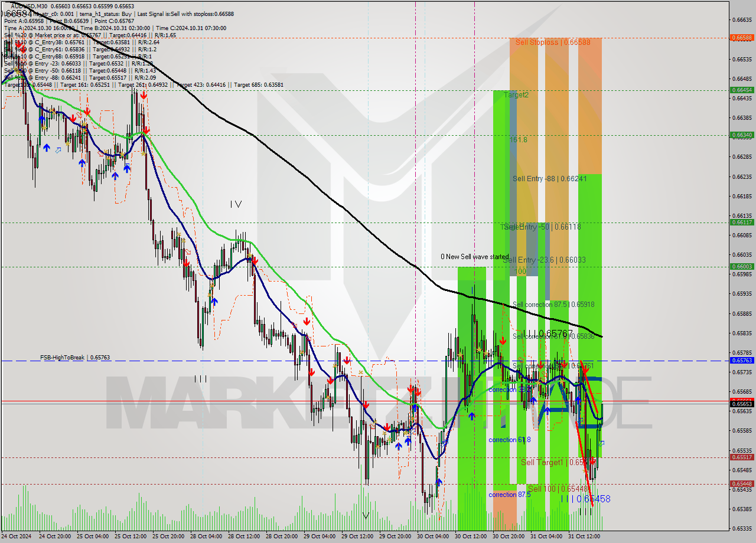Click the 0.65385 price scale value
This screenshot has width=756, height=543.
tap(743, 509)
